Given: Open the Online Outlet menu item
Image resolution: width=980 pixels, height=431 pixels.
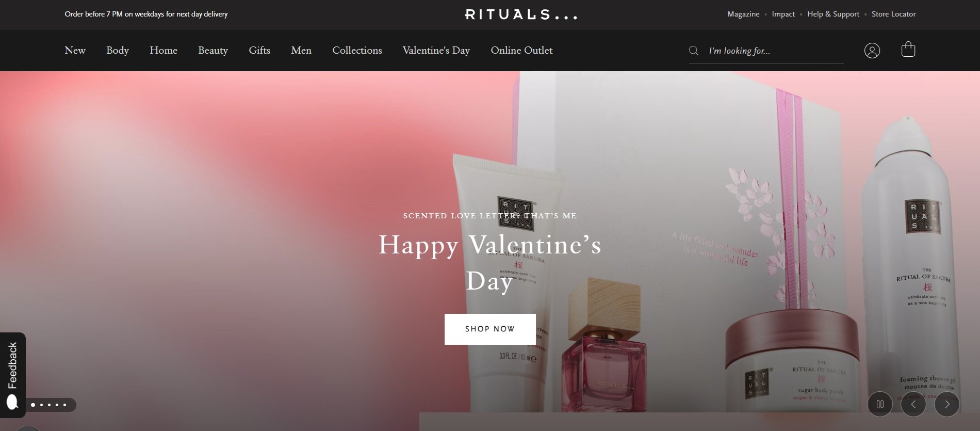Looking at the screenshot, I should coord(521,51).
